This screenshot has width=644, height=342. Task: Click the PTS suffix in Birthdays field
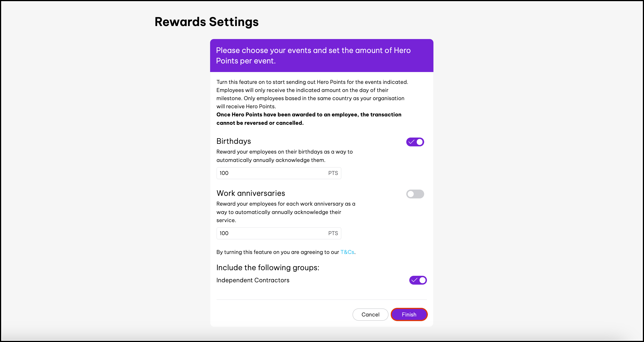(333, 173)
